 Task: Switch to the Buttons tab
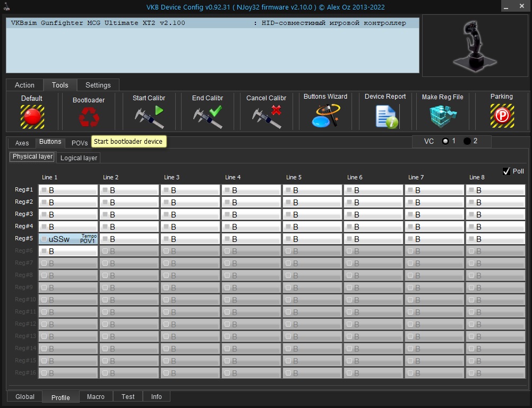point(50,142)
